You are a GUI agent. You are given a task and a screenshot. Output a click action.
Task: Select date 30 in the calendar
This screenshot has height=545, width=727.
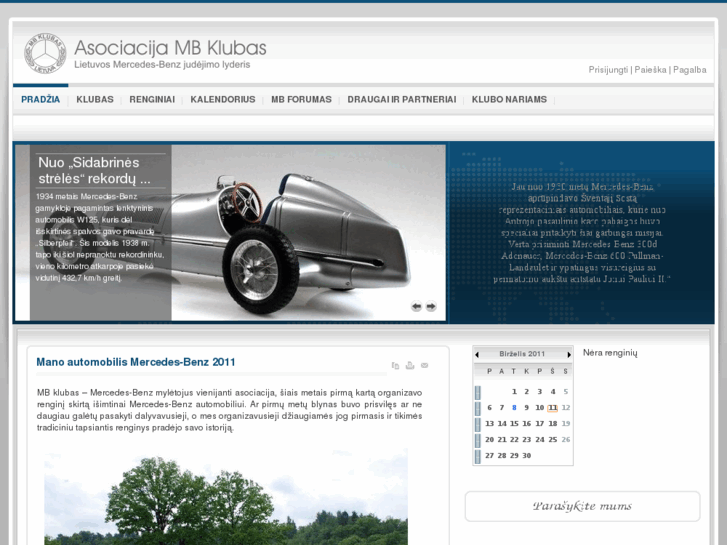[x=527, y=455]
